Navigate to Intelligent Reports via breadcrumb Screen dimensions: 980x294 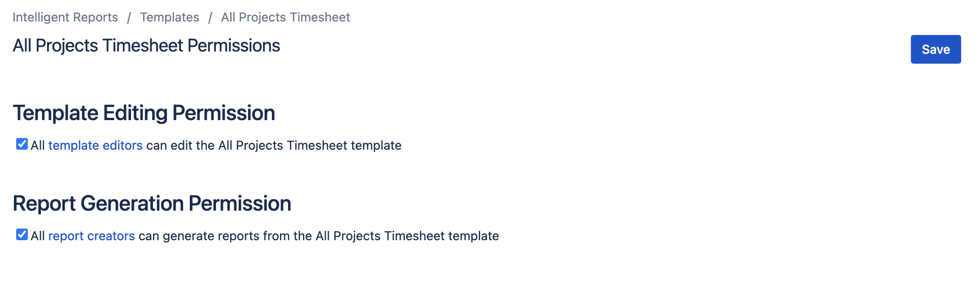66,17
